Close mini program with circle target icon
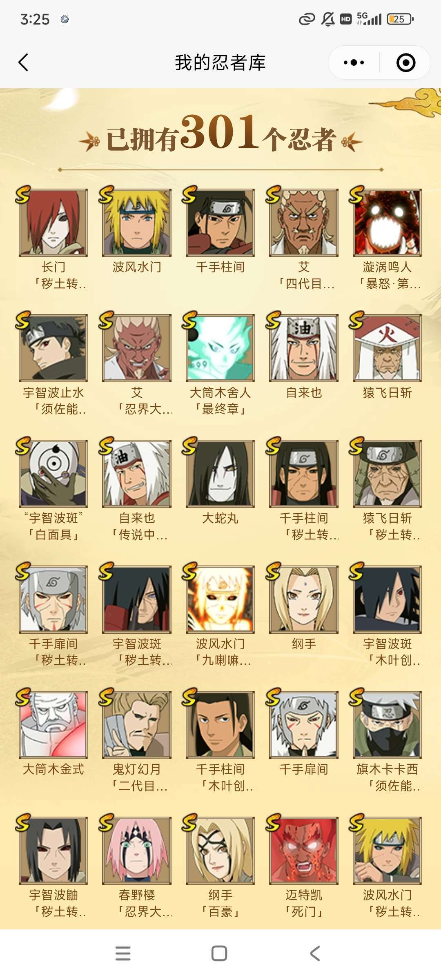Image resolution: width=441 pixels, height=980 pixels. 406,62
